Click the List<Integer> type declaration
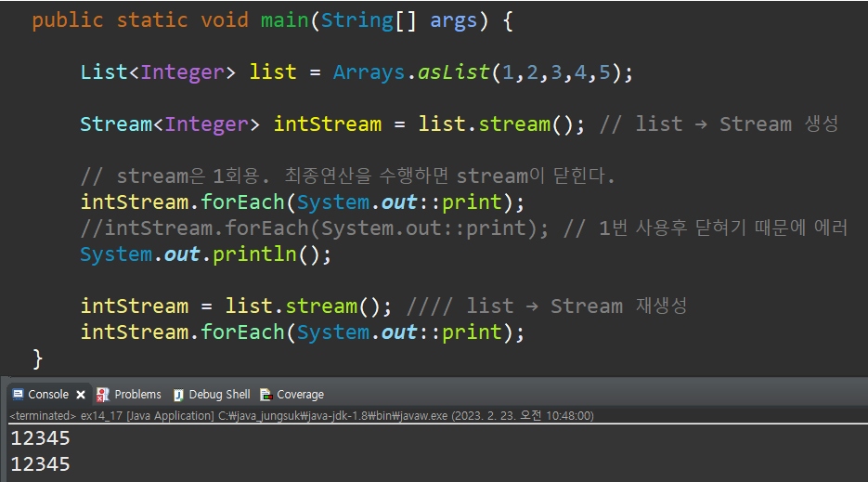This screenshot has width=868, height=482. coord(158,72)
